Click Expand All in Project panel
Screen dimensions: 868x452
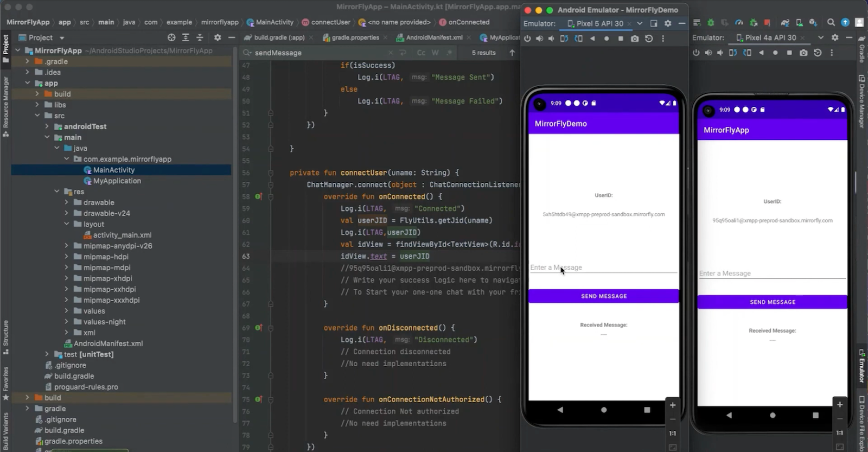click(186, 37)
